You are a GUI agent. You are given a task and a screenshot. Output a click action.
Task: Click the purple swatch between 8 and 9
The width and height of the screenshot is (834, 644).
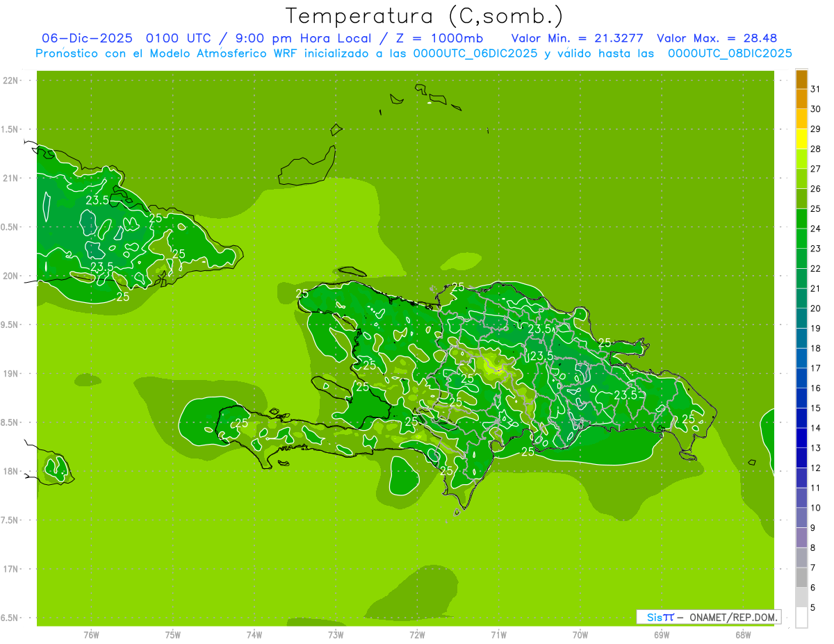[x=801, y=538]
